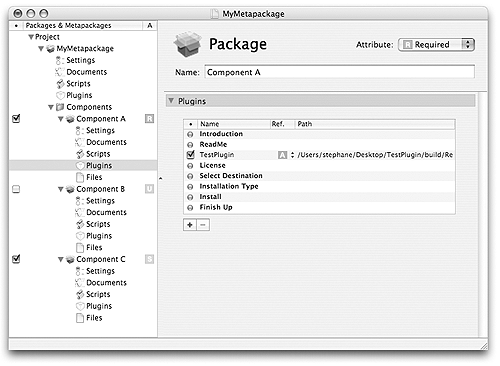Viewport: 500px width, 366px height.
Task: Click the Ref. column header
Action: [x=282, y=124]
